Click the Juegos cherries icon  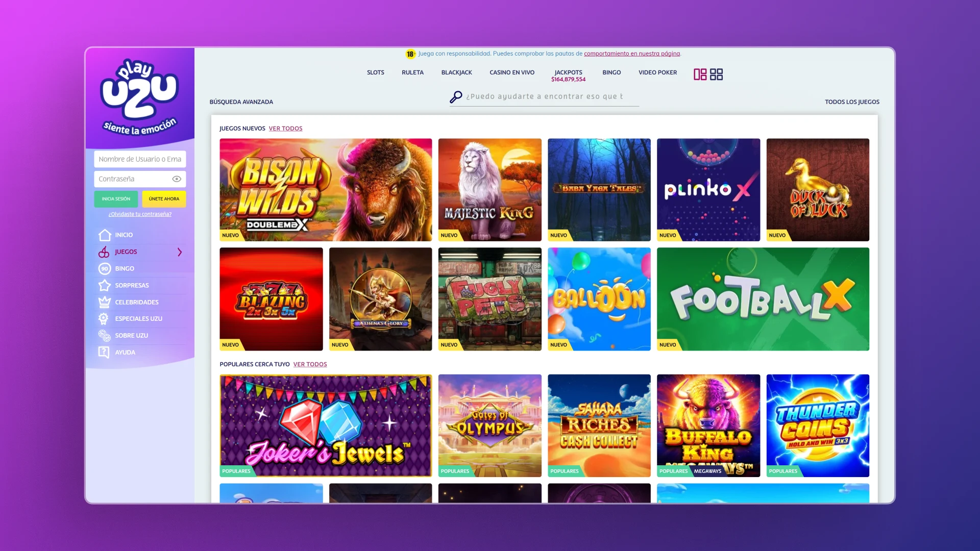(104, 252)
